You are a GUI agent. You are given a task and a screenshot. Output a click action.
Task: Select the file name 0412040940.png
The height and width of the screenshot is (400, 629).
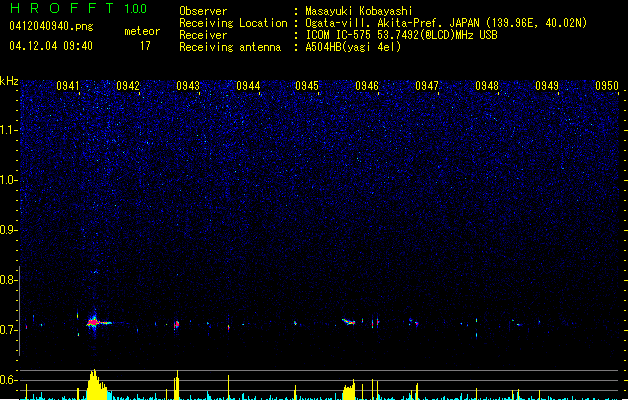pyautogui.click(x=51, y=26)
